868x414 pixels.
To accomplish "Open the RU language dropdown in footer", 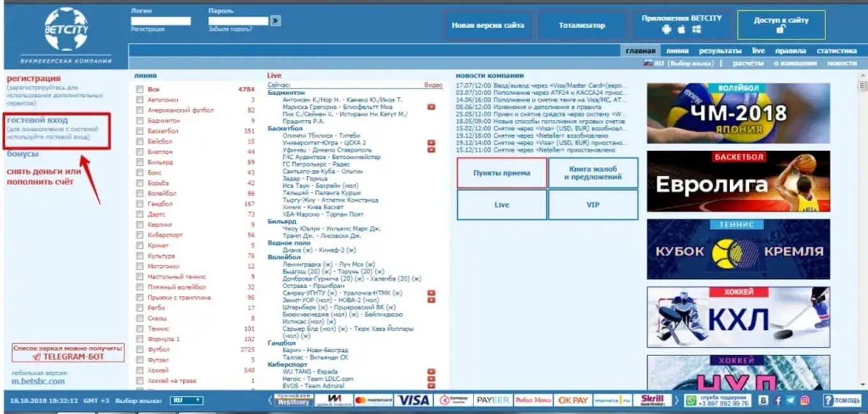I will 187,401.
